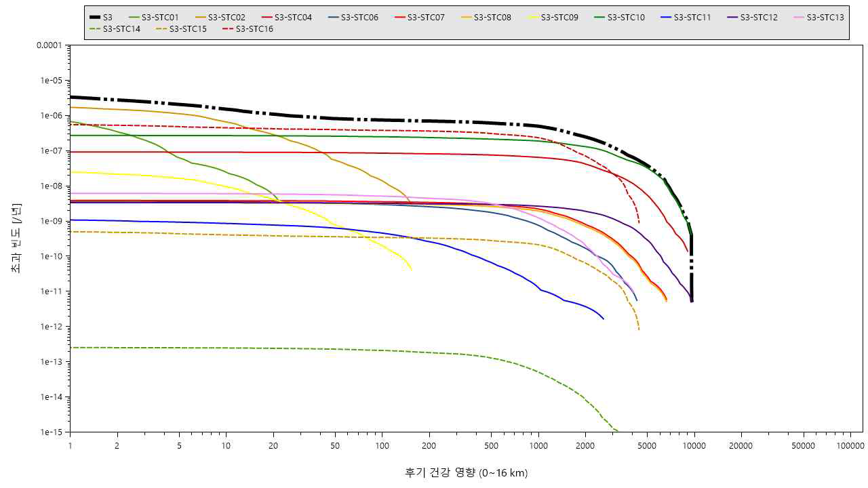The image size is (868, 488).
Task: Select the S3-STC15 dashed legend label
Action: click(x=188, y=29)
